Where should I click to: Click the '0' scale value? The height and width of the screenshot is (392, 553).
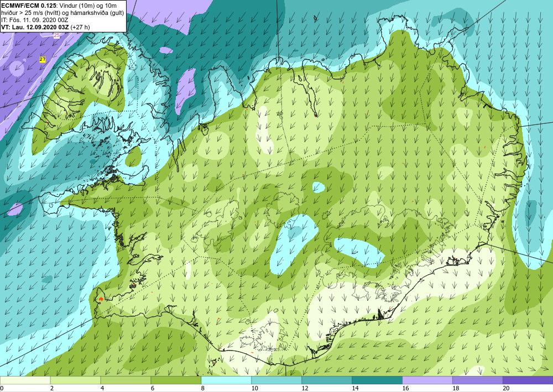(x=2, y=388)
